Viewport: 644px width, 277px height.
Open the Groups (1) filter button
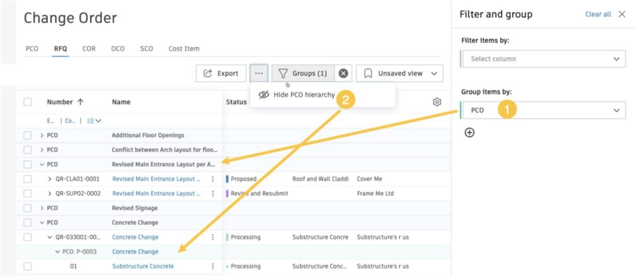pyautogui.click(x=303, y=73)
